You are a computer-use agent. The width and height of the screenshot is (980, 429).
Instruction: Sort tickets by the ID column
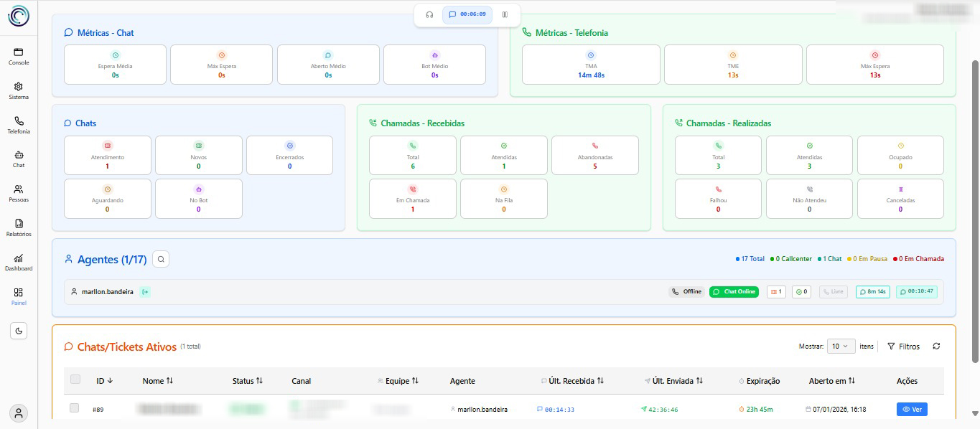pos(105,381)
